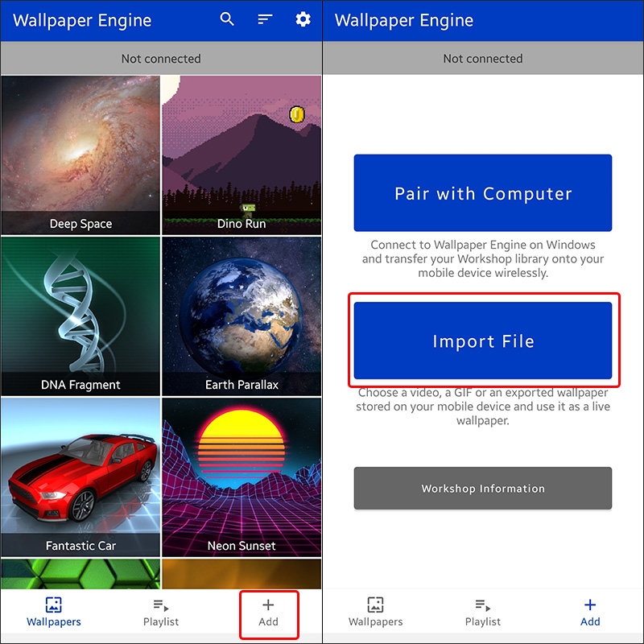Click the Wallpaper Engine title on the right screen

coord(404,20)
